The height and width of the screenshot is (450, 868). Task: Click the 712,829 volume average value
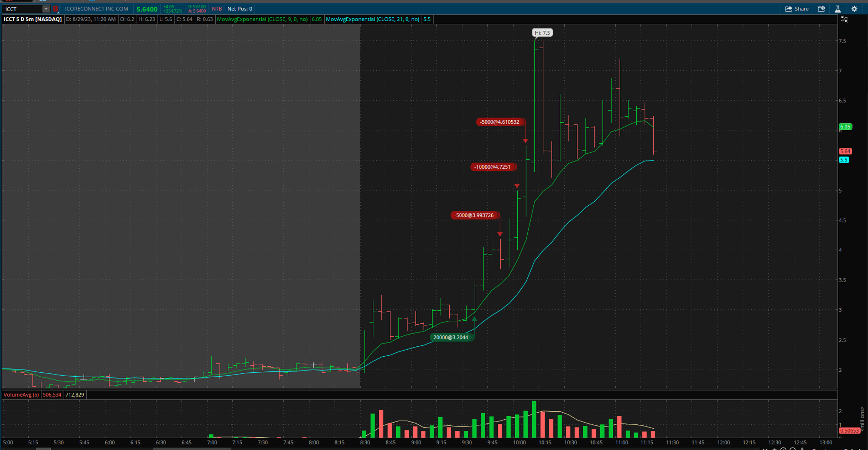[x=75, y=394]
